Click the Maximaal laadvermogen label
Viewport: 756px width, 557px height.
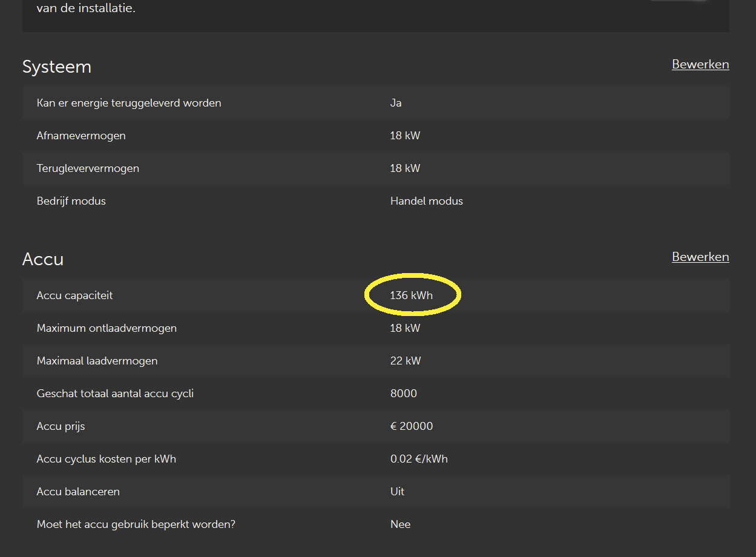click(x=97, y=361)
